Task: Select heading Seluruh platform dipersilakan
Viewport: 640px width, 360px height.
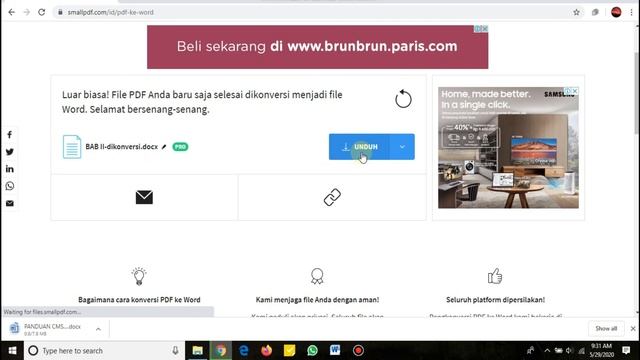Action: pyautogui.click(x=495, y=300)
